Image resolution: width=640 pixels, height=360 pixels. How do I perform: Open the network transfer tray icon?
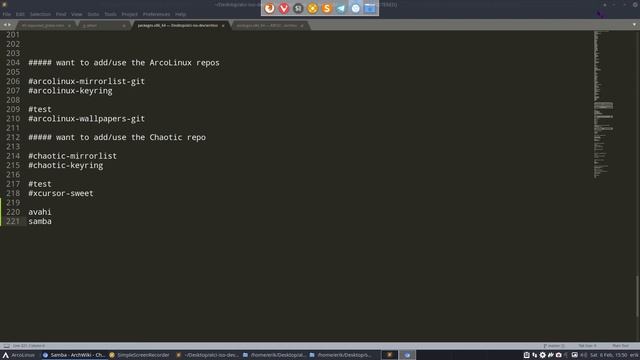[535, 355]
